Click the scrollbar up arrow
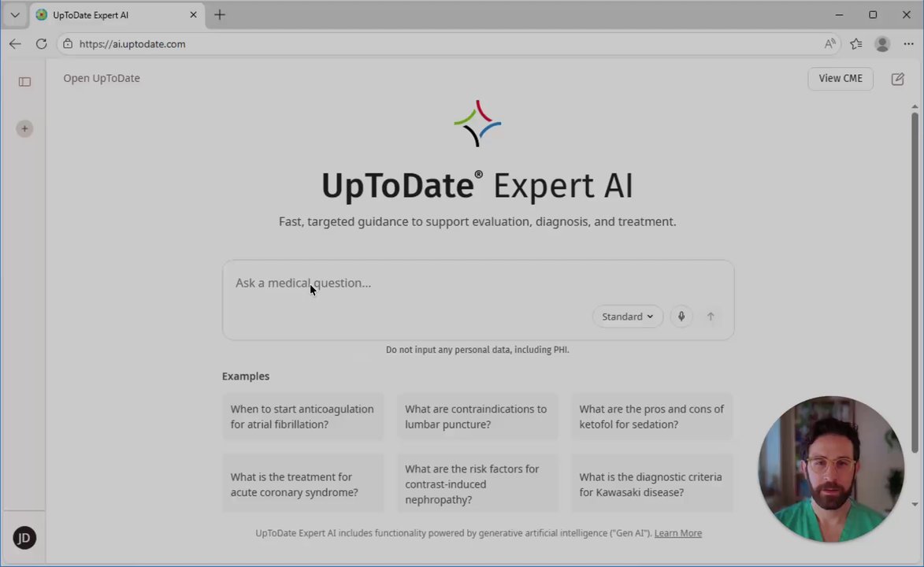 pos(915,106)
